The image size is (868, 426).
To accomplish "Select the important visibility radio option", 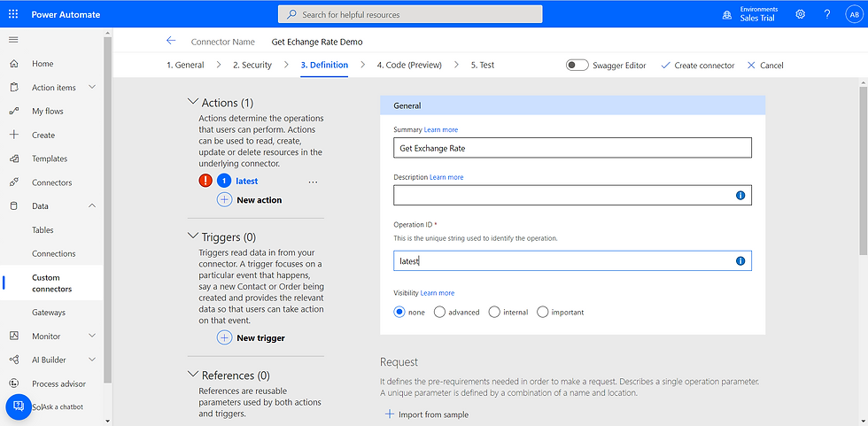I will [x=543, y=312].
